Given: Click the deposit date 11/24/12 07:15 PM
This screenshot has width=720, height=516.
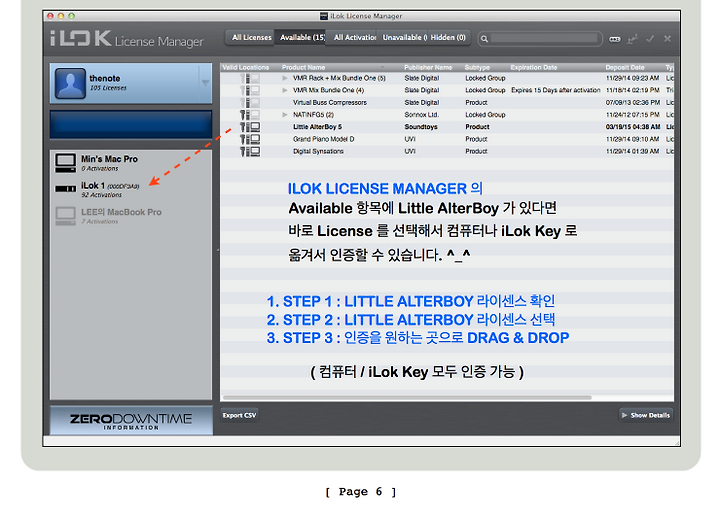Looking at the screenshot, I should pyautogui.click(x=633, y=115).
